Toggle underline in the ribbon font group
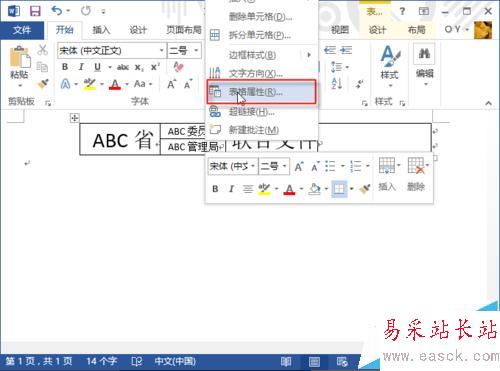Image resolution: width=500 pixels, height=371 pixels. tap(97, 67)
